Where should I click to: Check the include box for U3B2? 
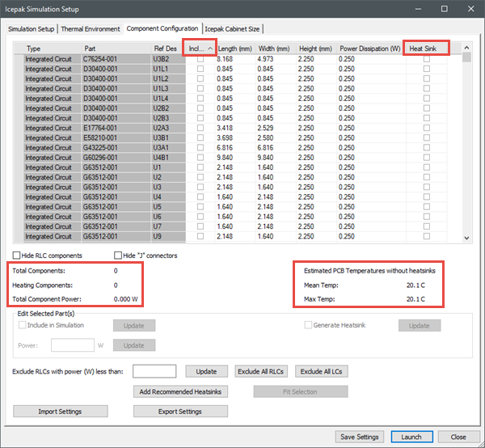[x=200, y=59]
